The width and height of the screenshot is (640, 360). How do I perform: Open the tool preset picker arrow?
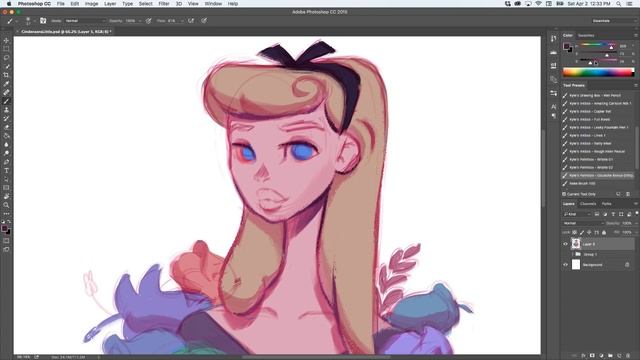click(17, 20)
